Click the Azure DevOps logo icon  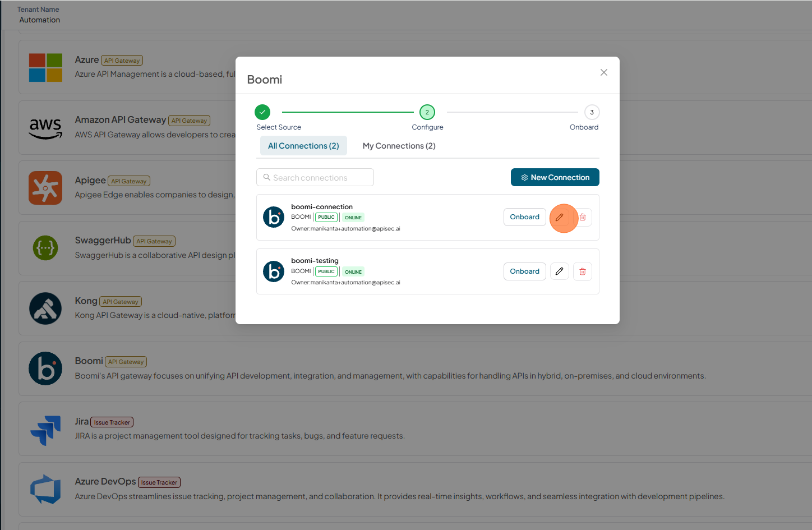45,489
